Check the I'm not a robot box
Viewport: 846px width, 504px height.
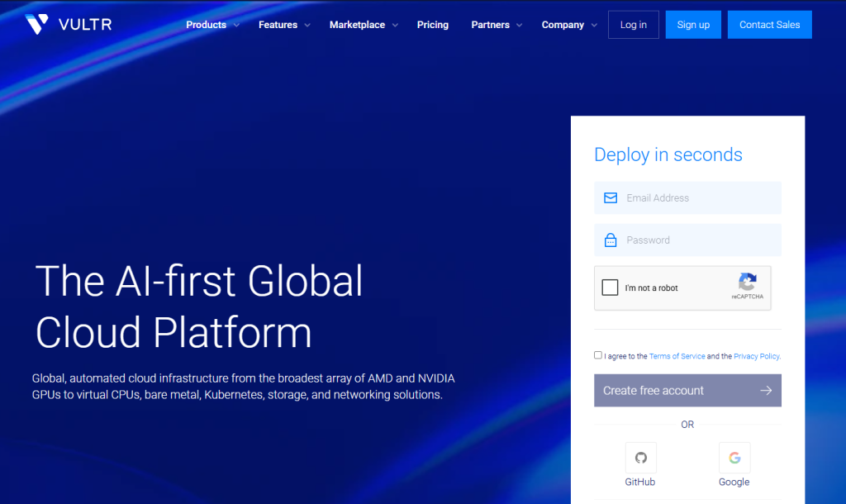(610, 287)
